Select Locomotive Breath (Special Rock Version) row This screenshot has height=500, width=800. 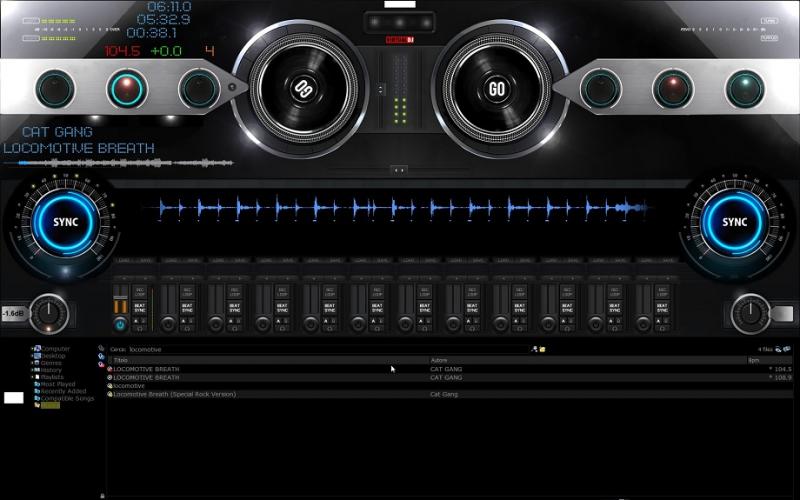449,394
